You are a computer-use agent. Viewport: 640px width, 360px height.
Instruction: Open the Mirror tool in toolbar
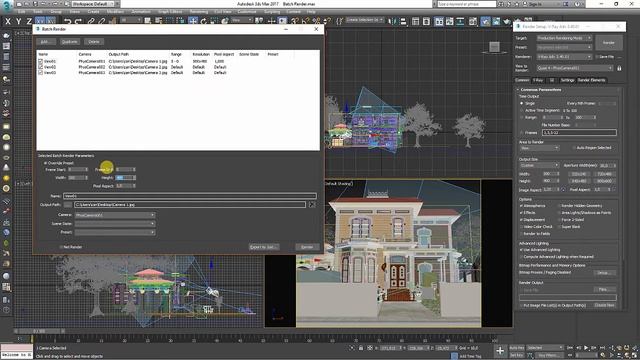391,21
